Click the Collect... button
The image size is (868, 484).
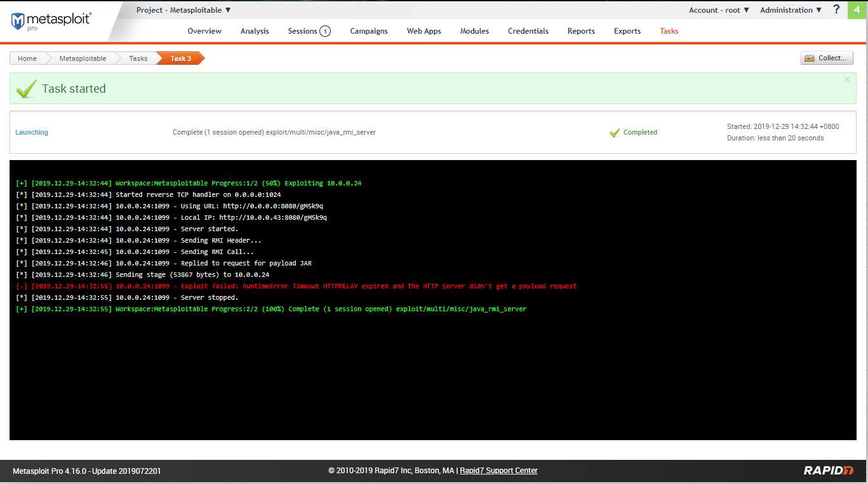click(827, 58)
